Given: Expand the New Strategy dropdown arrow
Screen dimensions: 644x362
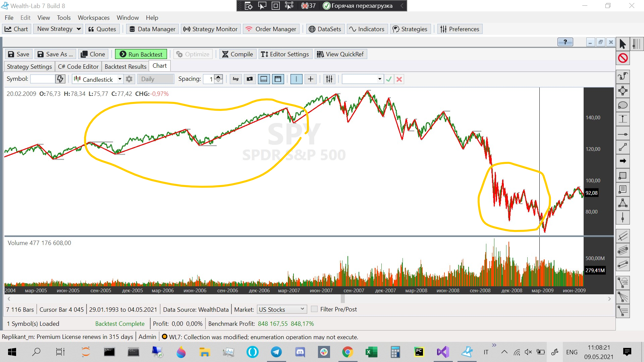Looking at the screenshot, I should click(79, 29).
